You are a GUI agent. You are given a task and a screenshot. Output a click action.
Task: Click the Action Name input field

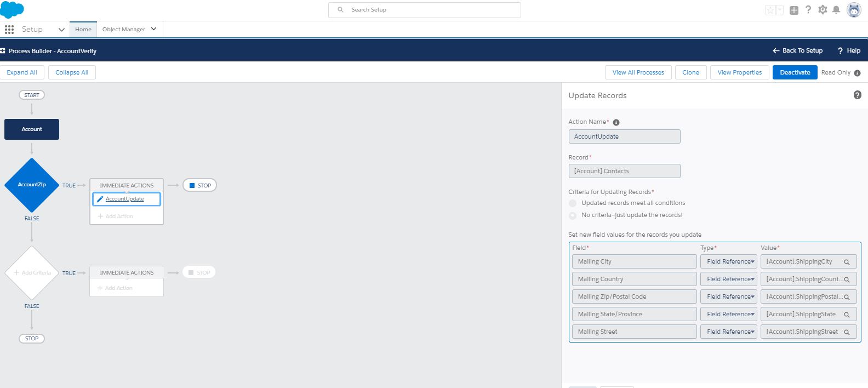tap(624, 136)
